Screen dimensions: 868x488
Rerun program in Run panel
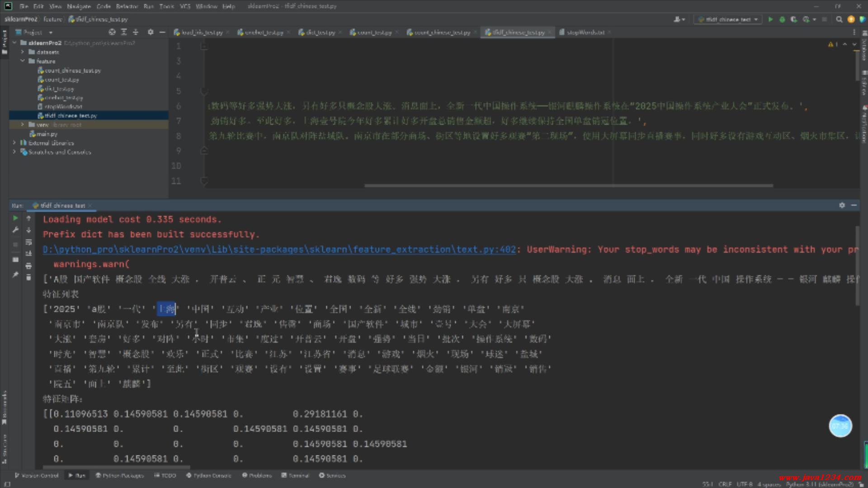point(15,218)
